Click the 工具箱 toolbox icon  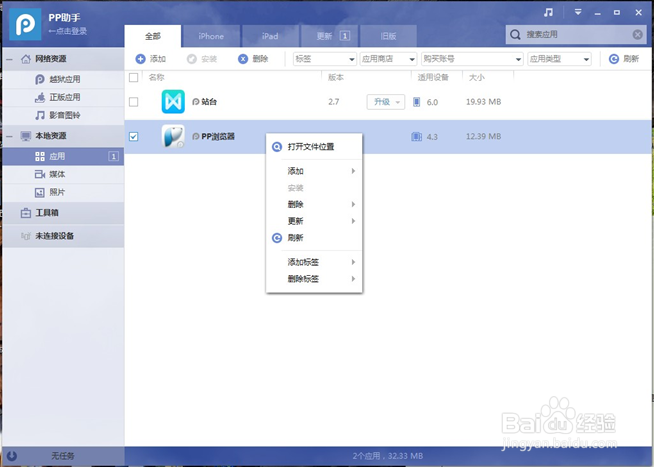[x=26, y=213]
